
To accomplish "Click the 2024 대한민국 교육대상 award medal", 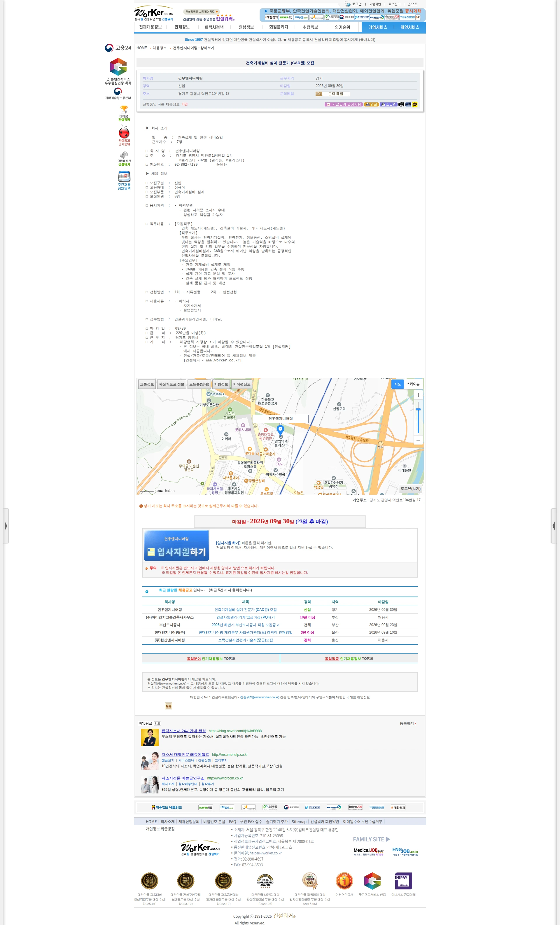I will click(149, 881).
